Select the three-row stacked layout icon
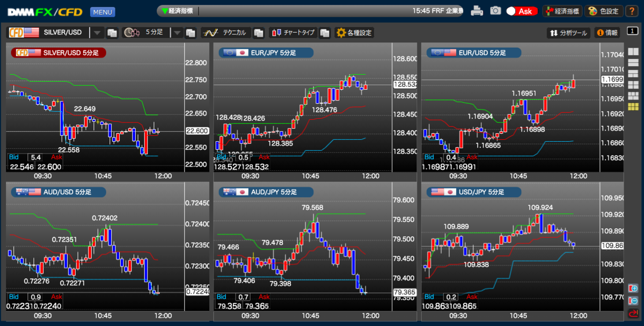Image resolution: width=644 pixels, height=326 pixels. 633,63
